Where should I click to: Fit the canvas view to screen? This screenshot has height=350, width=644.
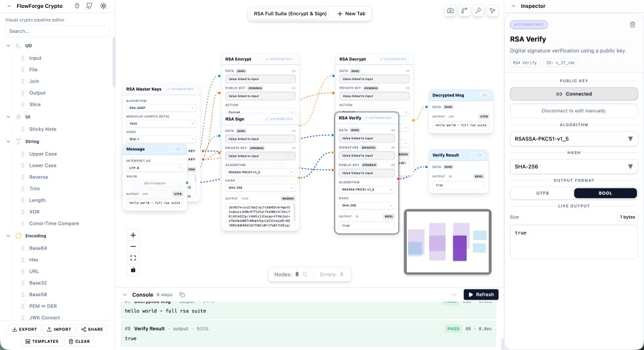[x=133, y=258]
